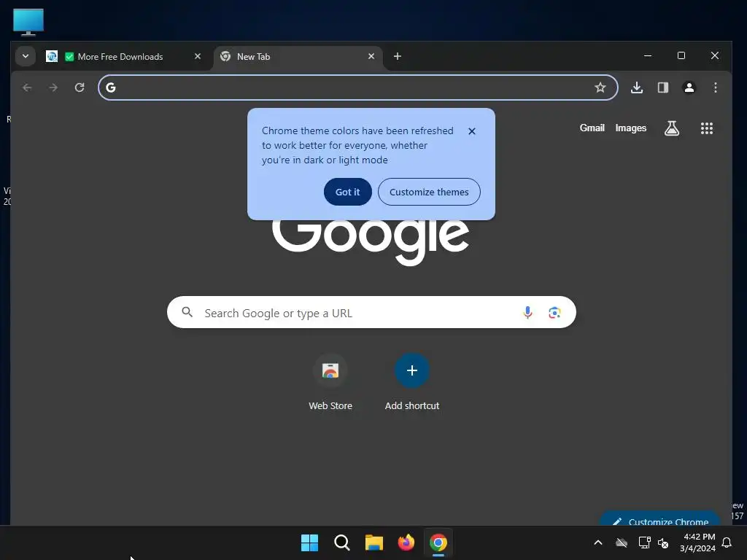Open the Images link
The width and height of the screenshot is (747, 560).
pos(631,128)
